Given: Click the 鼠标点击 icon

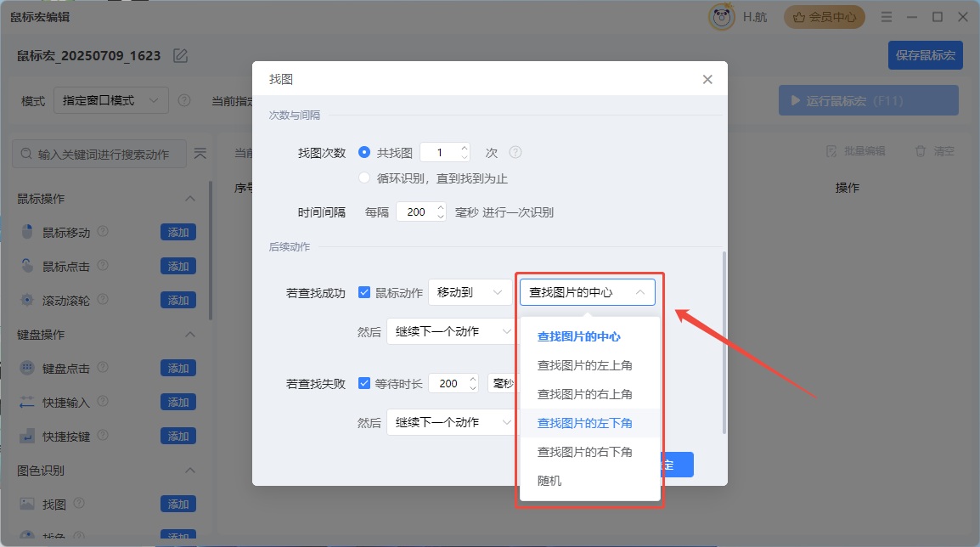Looking at the screenshot, I should pos(27,266).
